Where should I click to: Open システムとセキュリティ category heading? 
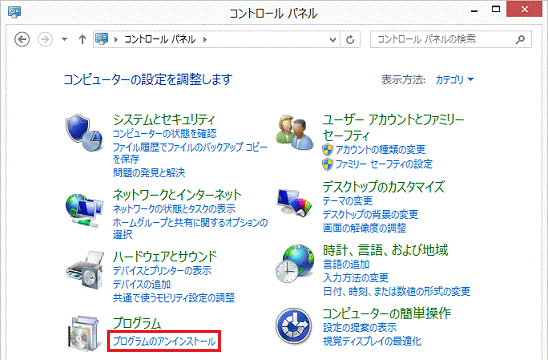(x=164, y=120)
